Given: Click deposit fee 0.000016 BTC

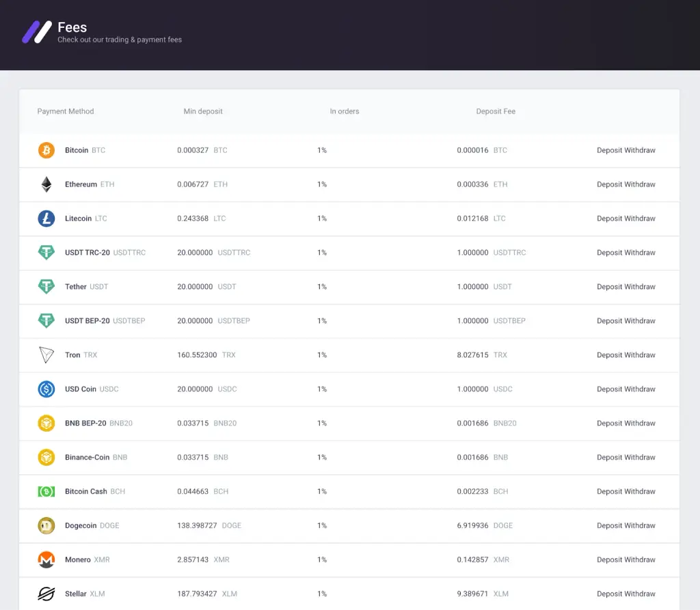Looking at the screenshot, I should pyautogui.click(x=482, y=150).
